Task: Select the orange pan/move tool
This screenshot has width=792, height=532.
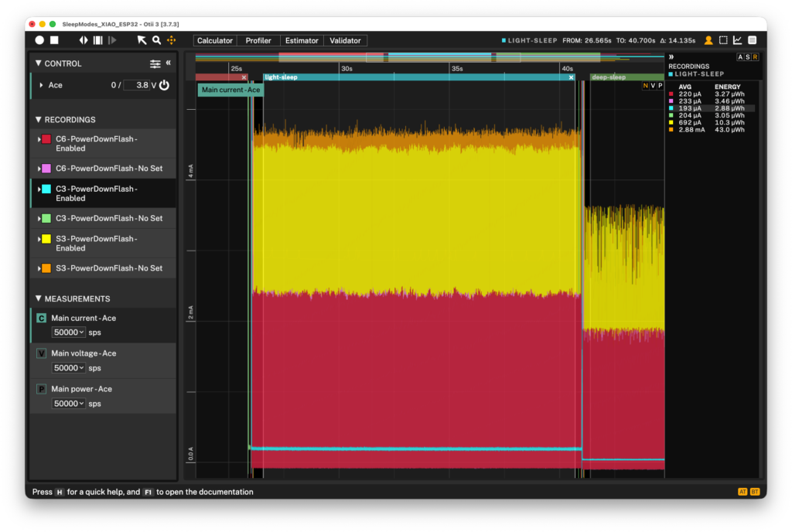Action: click(172, 40)
